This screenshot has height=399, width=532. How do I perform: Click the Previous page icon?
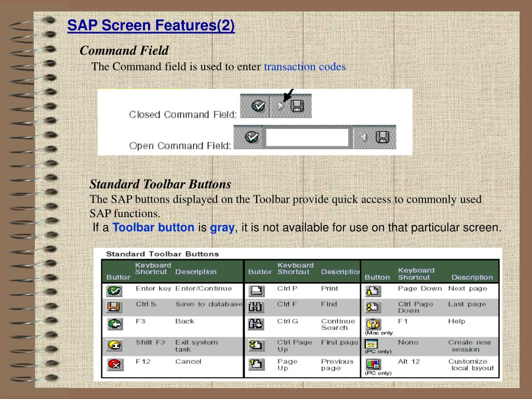click(x=256, y=364)
